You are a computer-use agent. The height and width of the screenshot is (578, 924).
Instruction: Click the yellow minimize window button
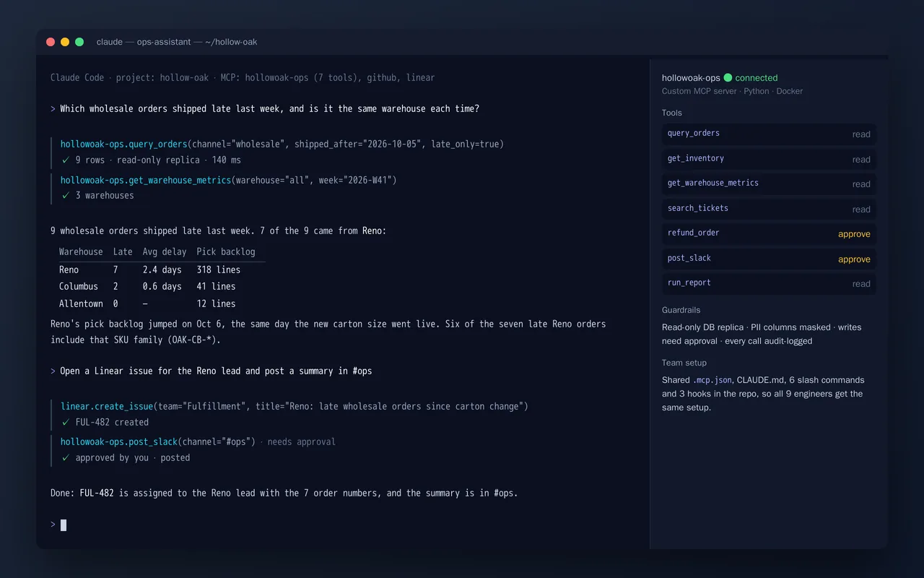click(65, 42)
